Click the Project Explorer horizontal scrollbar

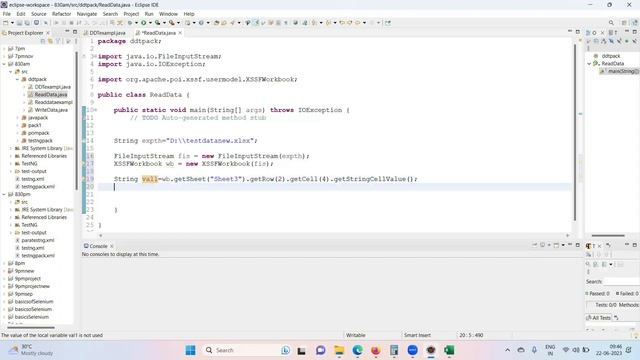tap(31, 327)
